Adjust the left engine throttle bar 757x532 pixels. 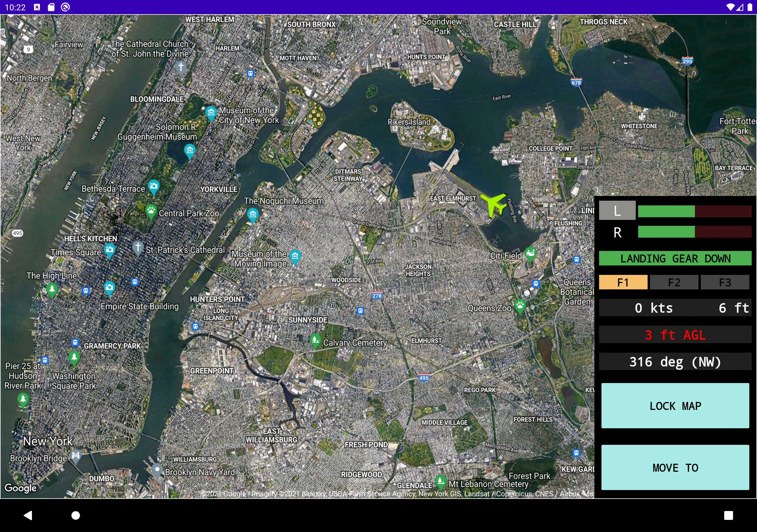pos(695,211)
